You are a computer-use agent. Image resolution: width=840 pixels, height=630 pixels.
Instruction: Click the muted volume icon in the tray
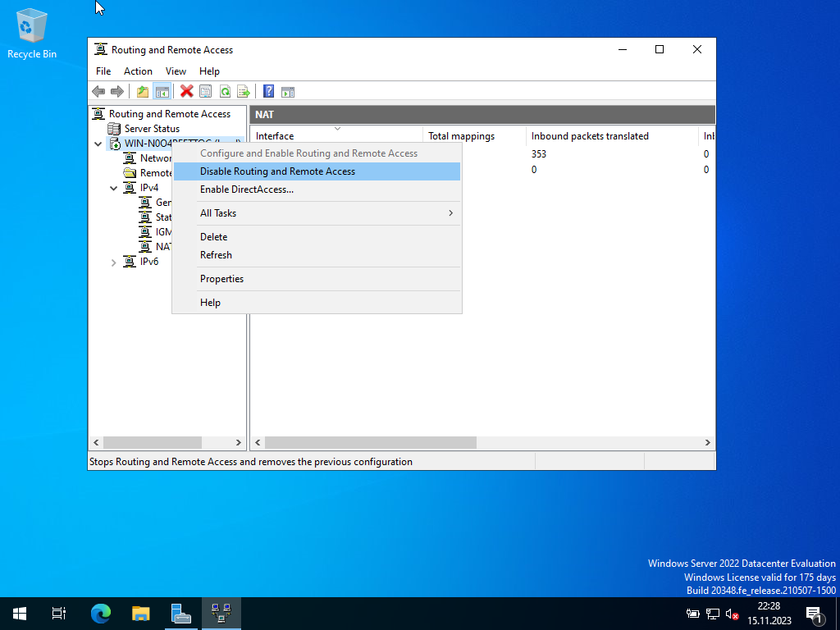coord(732,614)
